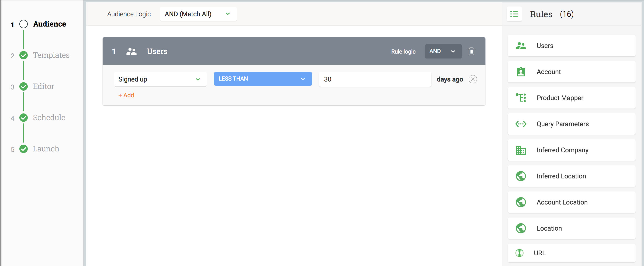This screenshot has width=644, height=266.
Task: Delete the Users rule with trash icon
Action: pyautogui.click(x=471, y=51)
